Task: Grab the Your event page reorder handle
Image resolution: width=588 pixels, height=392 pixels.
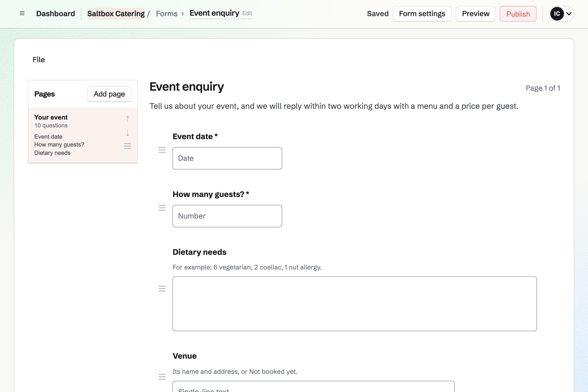Action: 127,146
